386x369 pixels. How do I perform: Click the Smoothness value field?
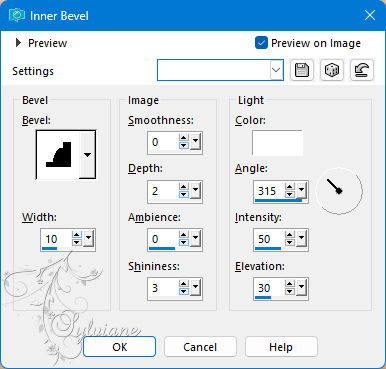(163, 142)
